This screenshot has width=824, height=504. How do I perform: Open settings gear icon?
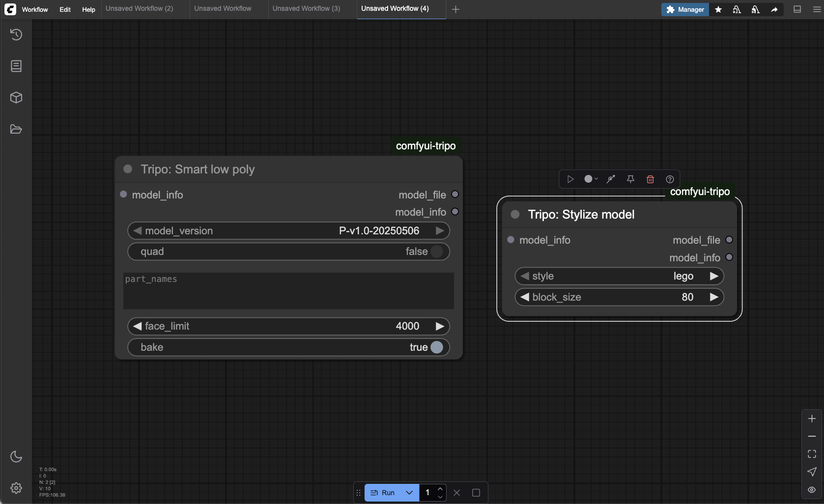point(16,488)
